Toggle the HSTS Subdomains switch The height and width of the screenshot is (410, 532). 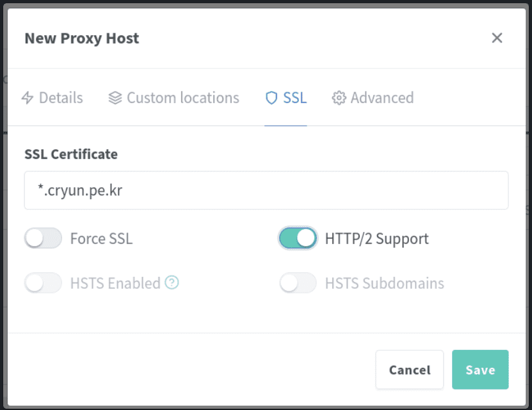pyautogui.click(x=298, y=283)
